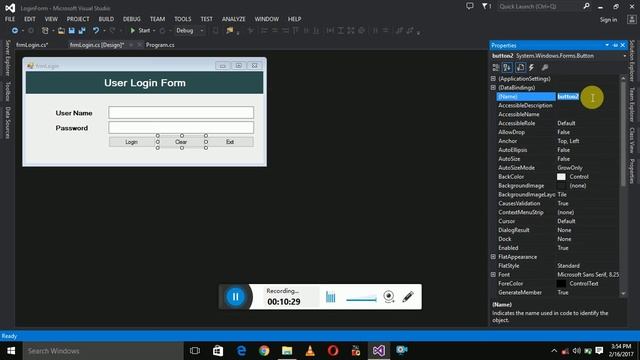Show Events with the lightning bolt icon
Image resolution: width=640 pixels, height=360 pixels.
coord(531,68)
